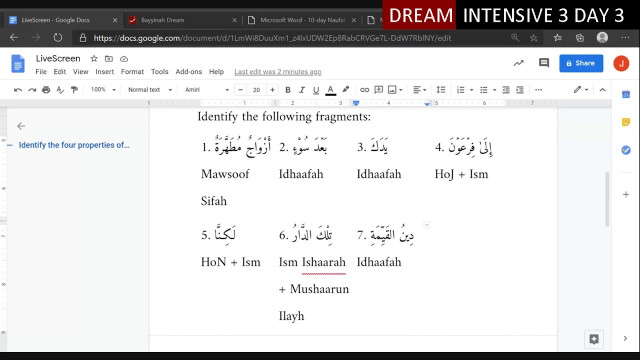Open the text alignment dropdown

(x=419, y=90)
